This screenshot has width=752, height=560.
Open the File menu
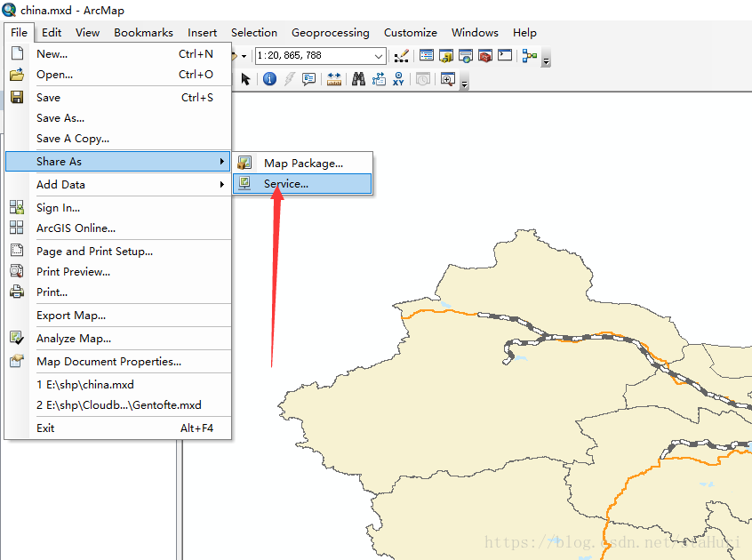pyautogui.click(x=20, y=33)
